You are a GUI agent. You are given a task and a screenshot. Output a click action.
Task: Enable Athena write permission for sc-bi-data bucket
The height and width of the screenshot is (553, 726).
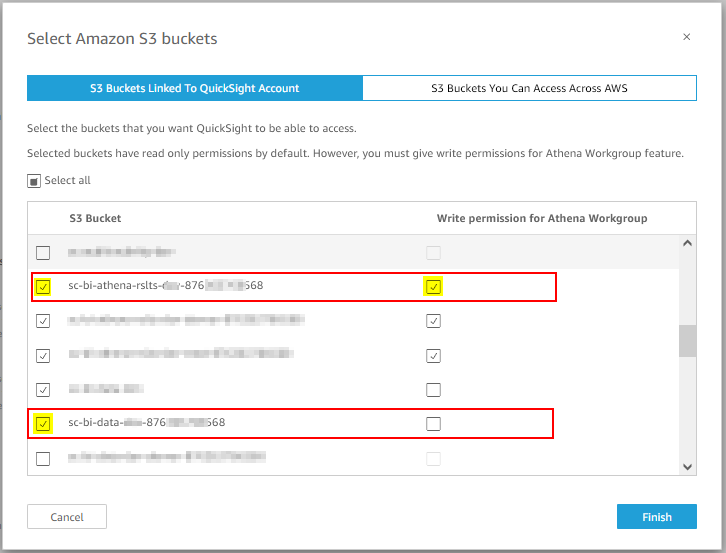(x=433, y=423)
